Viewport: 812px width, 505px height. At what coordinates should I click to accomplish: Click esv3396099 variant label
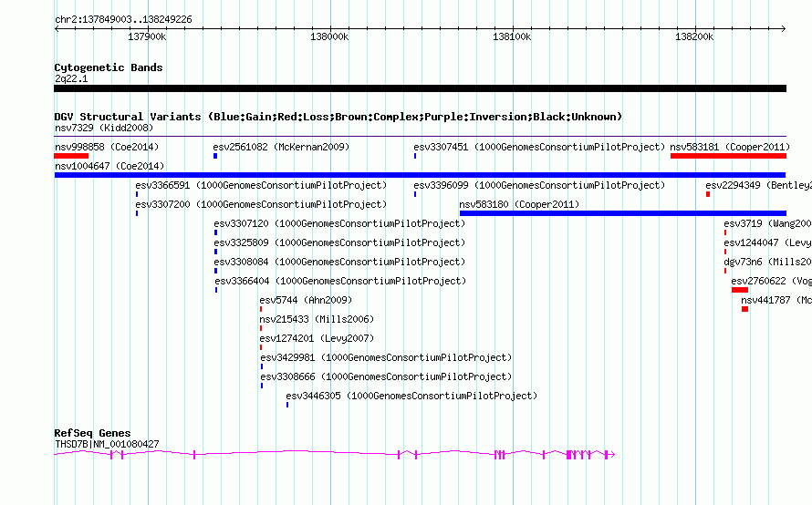click(539, 185)
